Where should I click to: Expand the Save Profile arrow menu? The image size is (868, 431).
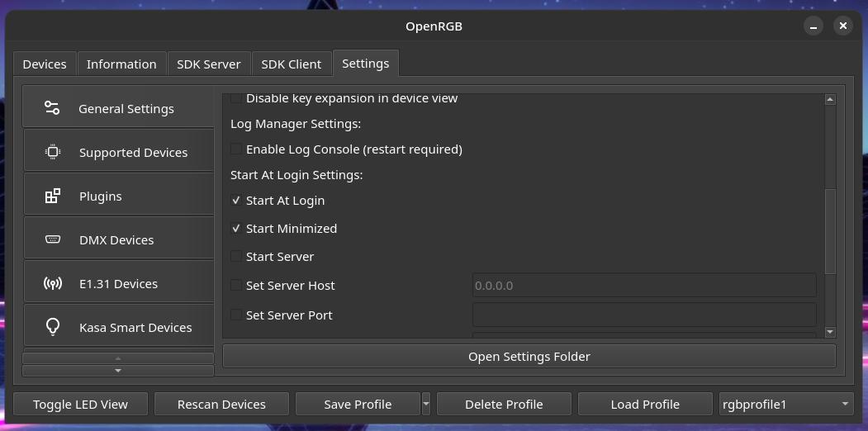(425, 404)
